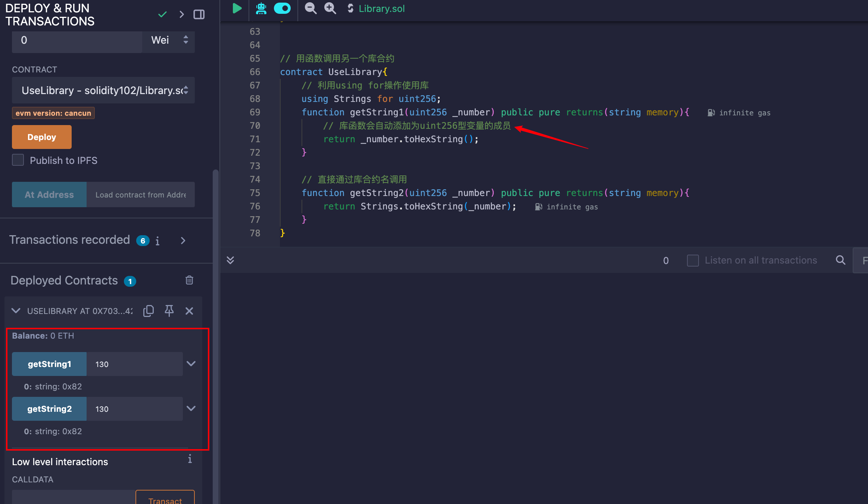Click the Deployed Contracts count badge
The height and width of the screenshot is (504, 868).
click(x=130, y=281)
